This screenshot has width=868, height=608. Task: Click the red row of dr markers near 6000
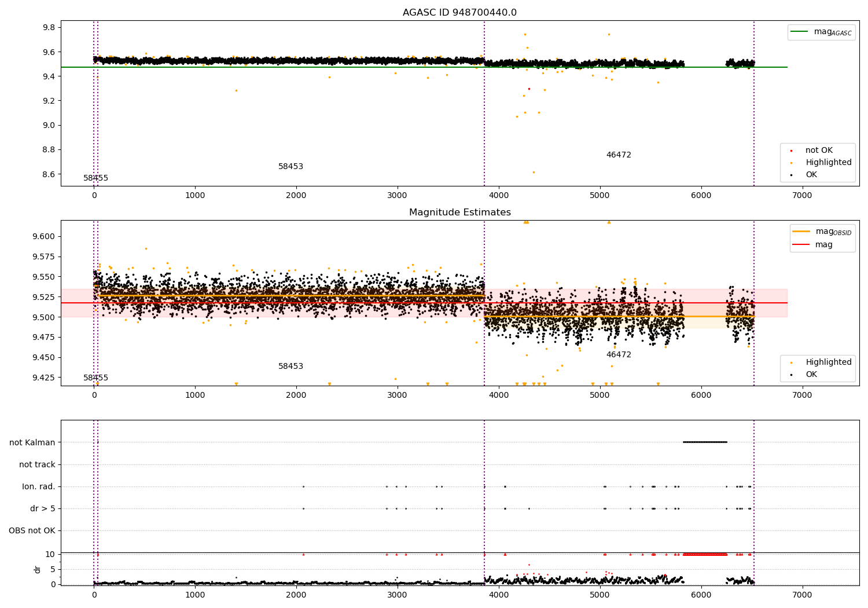coord(705,554)
